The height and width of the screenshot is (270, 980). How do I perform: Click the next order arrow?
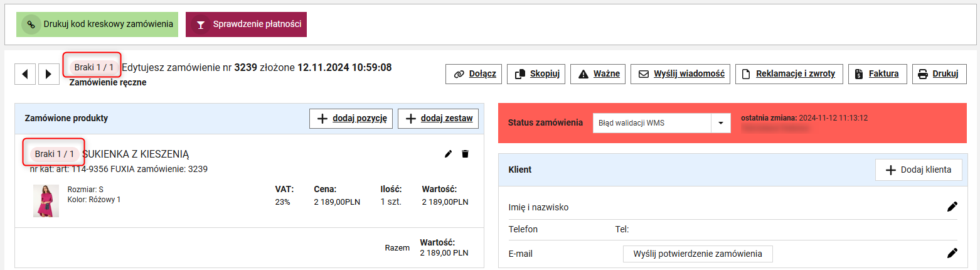pyautogui.click(x=48, y=74)
